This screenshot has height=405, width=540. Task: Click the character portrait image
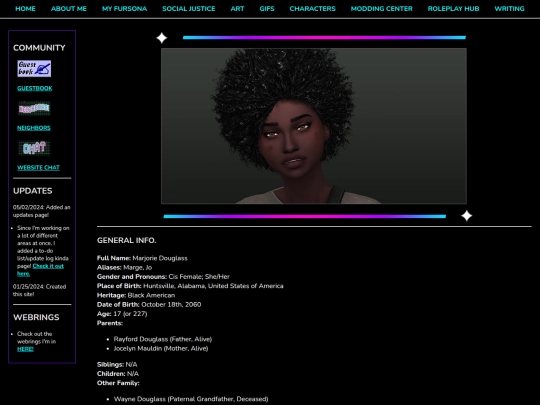pos(314,126)
